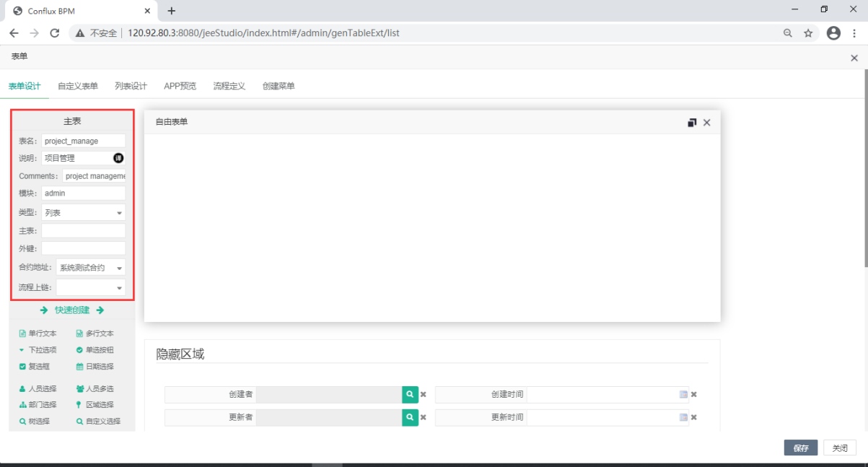Expand the 类型 dropdown showing 列表
The image size is (868, 467).
pyautogui.click(x=84, y=212)
